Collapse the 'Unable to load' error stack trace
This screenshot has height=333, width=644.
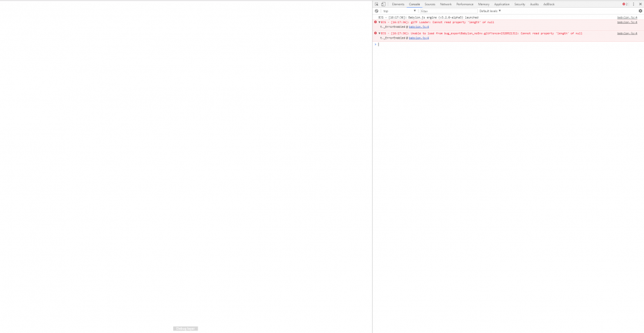pyautogui.click(x=379, y=33)
